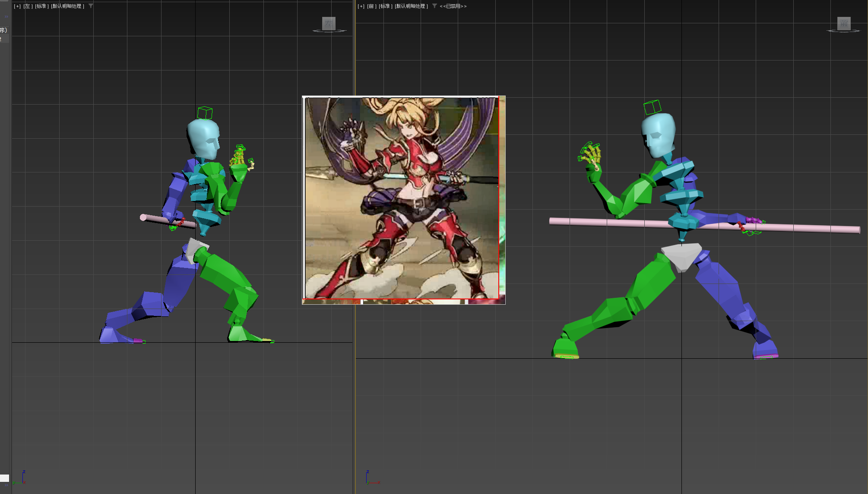Click the character reference image plane
This screenshot has height=494, width=868.
pos(404,199)
